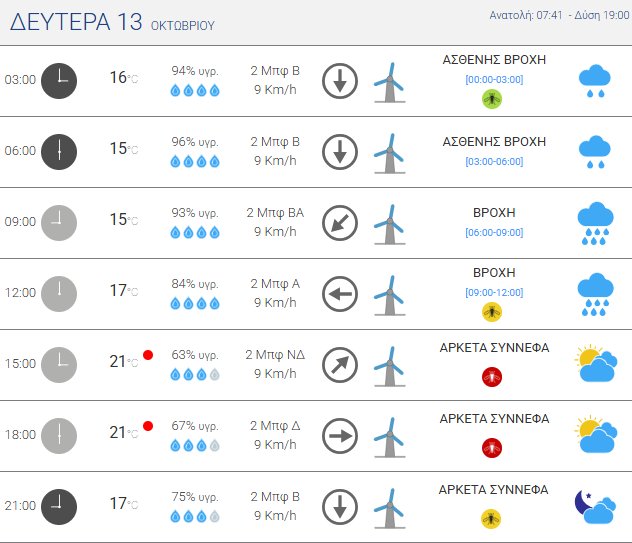Click the northeast wind arrow at 09:00

pyautogui.click(x=340, y=223)
